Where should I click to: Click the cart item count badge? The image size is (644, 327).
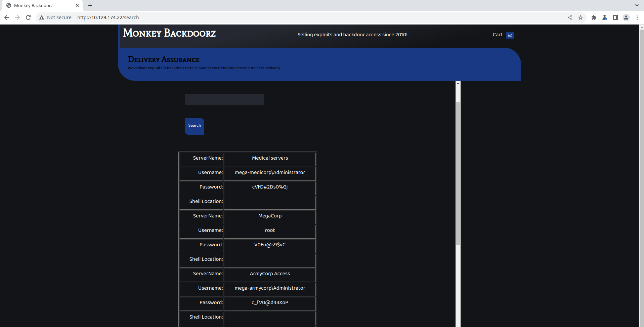[x=510, y=35]
